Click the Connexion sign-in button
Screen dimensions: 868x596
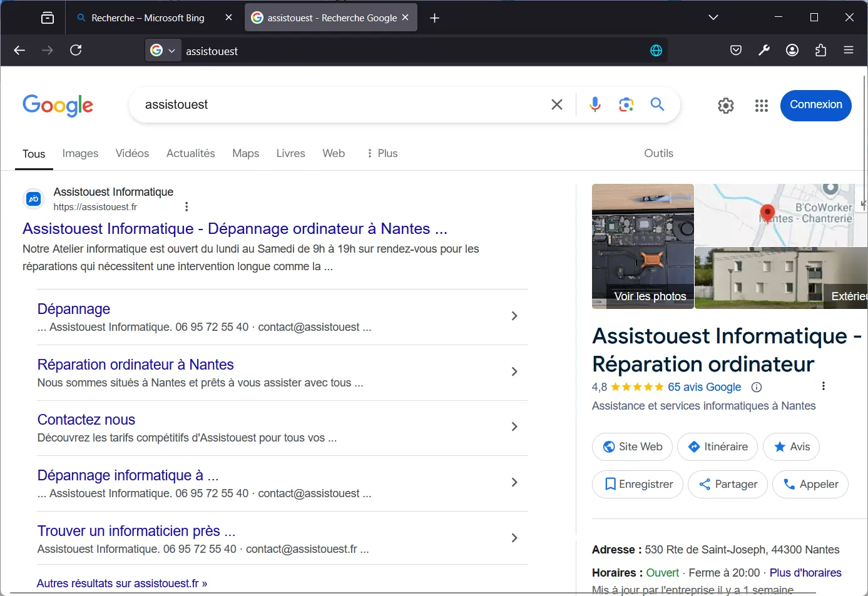tap(816, 105)
